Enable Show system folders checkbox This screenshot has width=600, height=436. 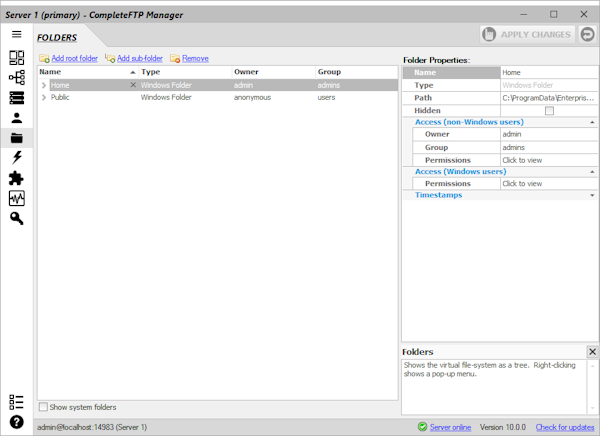coord(43,407)
